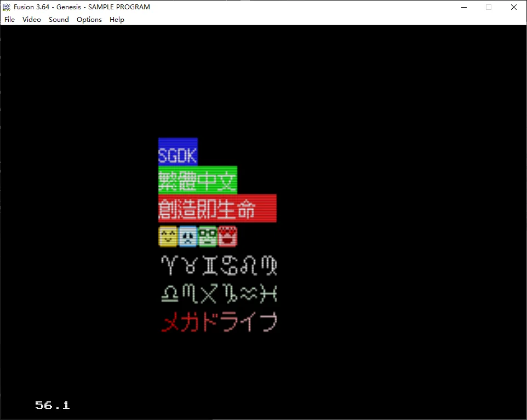Viewport: 527px width, 420px height.
Task: Click the yellow smiling face emoji
Action: 168,236
